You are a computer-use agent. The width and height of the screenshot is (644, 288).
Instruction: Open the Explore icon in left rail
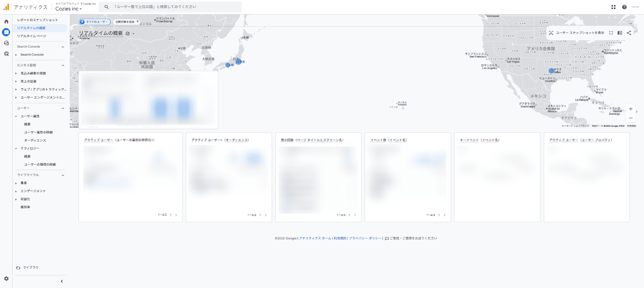[6, 43]
